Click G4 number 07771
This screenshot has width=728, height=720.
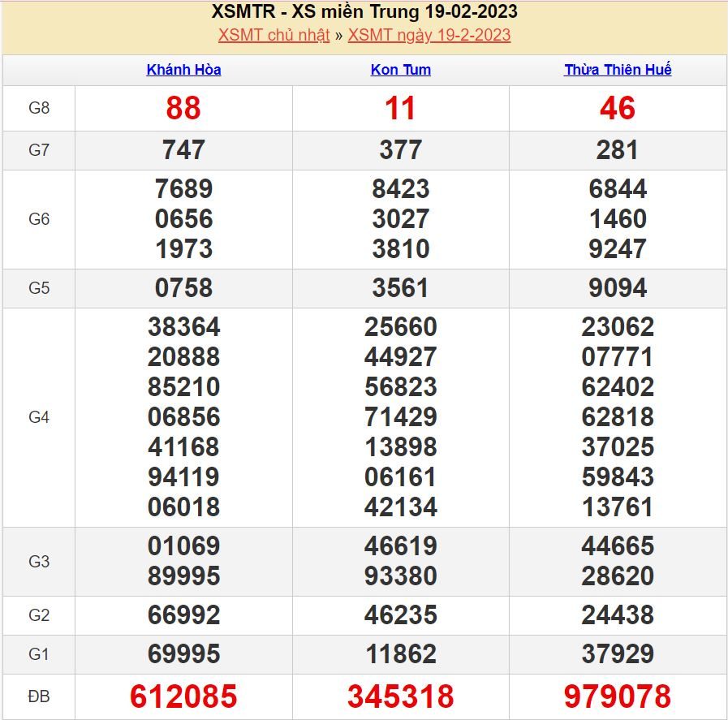pos(618,357)
